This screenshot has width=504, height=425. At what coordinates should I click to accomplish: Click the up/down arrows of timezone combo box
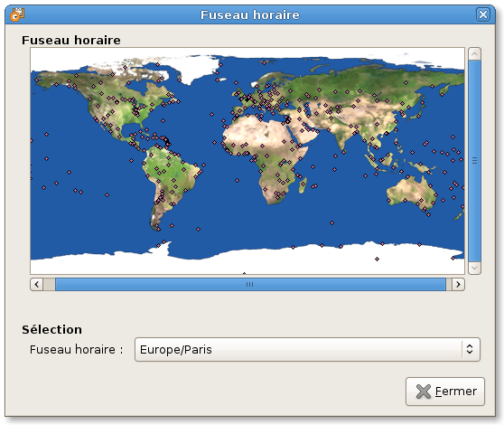point(470,349)
